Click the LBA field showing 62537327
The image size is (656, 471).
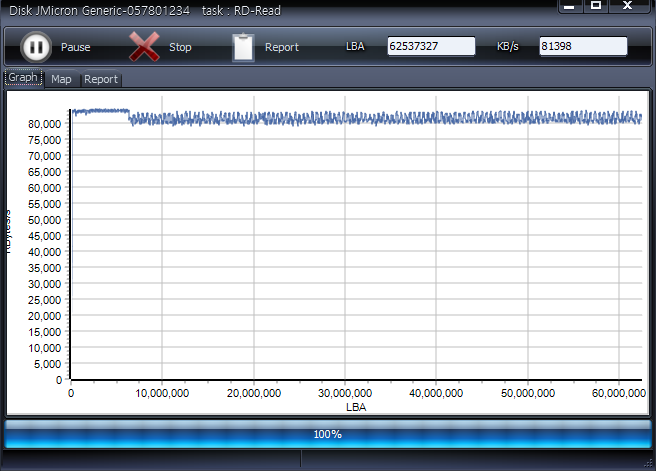pyautogui.click(x=431, y=46)
